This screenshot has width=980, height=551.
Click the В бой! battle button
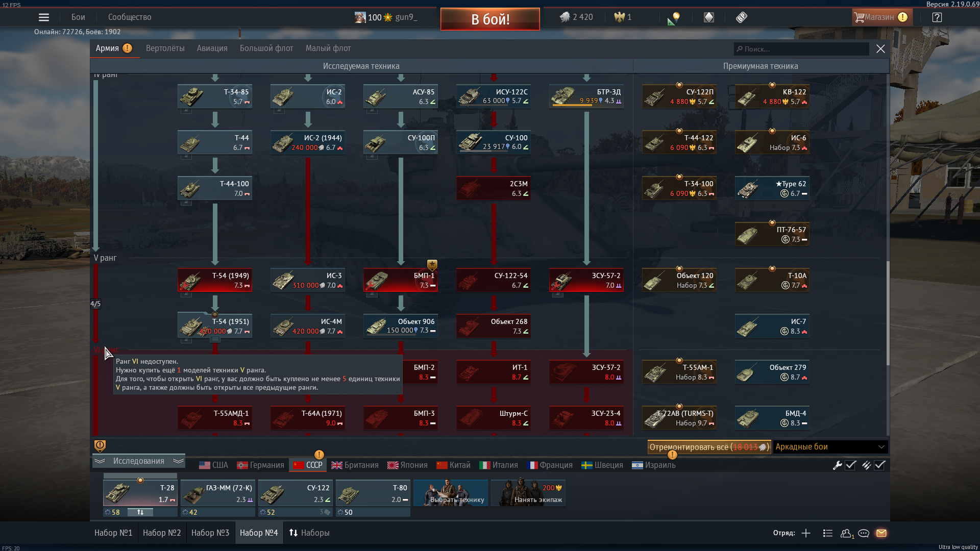coord(490,19)
